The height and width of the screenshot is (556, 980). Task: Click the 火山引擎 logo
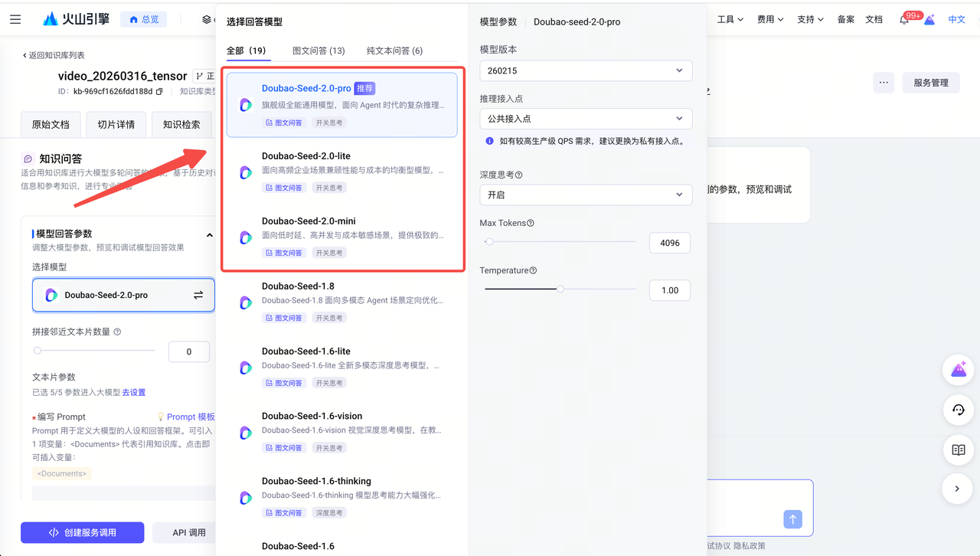tap(77, 19)
